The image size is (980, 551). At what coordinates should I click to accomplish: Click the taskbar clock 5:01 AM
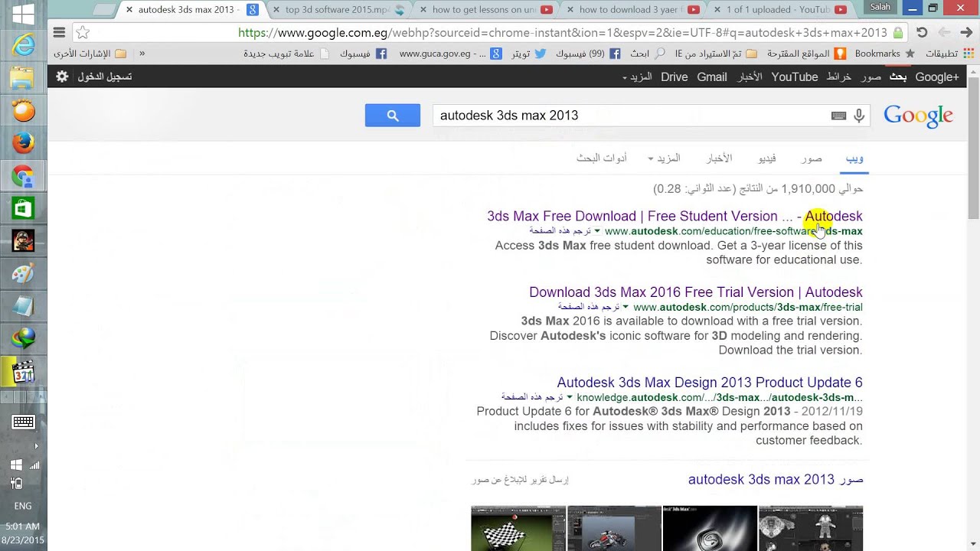23,526
